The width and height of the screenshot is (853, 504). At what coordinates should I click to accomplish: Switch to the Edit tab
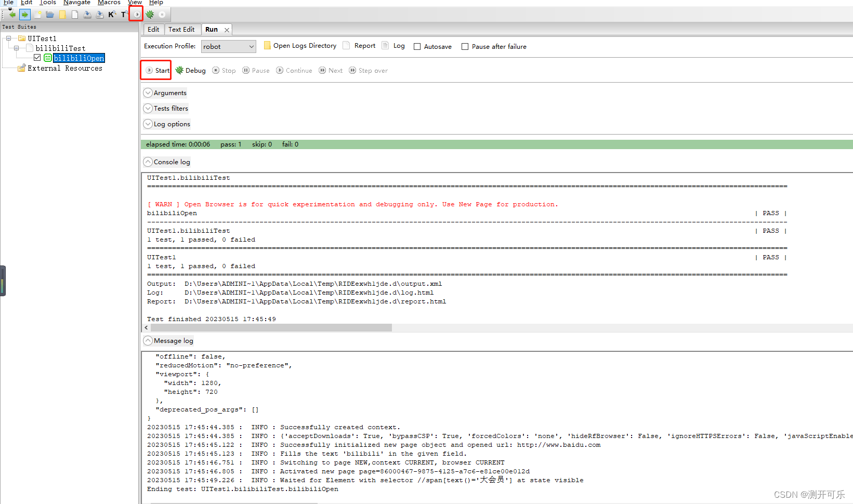153,30
